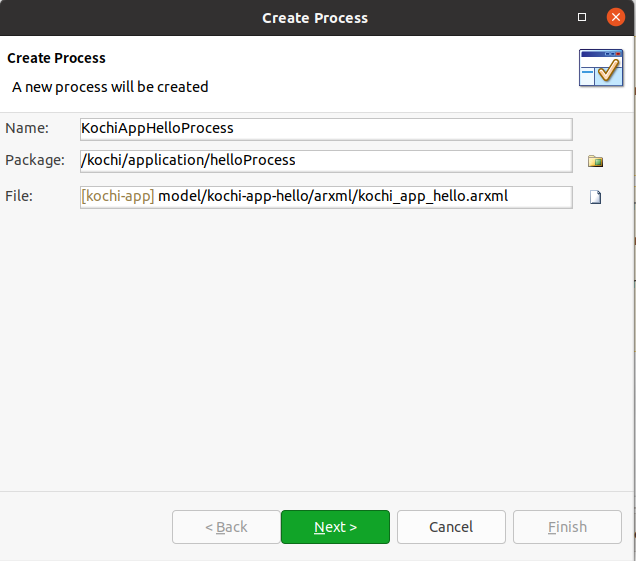
Task: Click the disabled Finish button
Action: coord(567,527)
